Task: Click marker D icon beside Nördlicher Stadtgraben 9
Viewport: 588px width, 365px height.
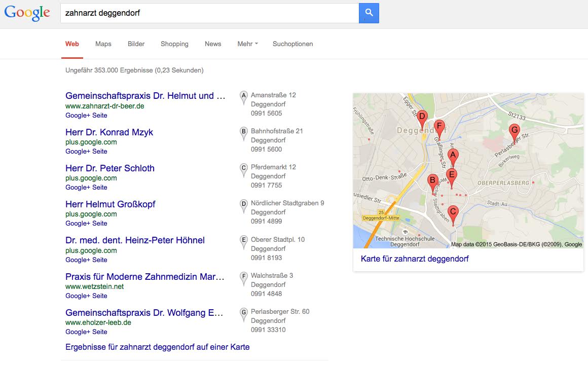Action: tap(244, 206)
